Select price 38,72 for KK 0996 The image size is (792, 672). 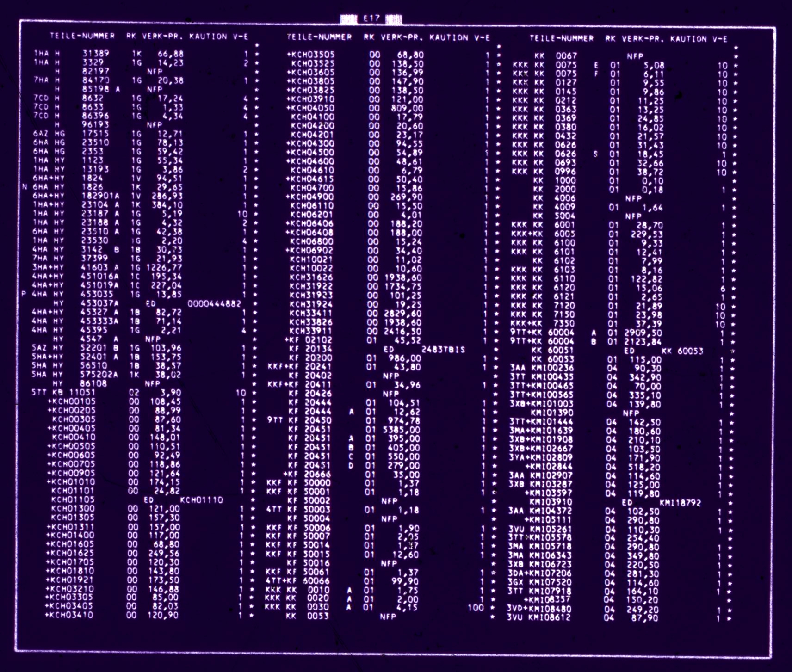651,172
